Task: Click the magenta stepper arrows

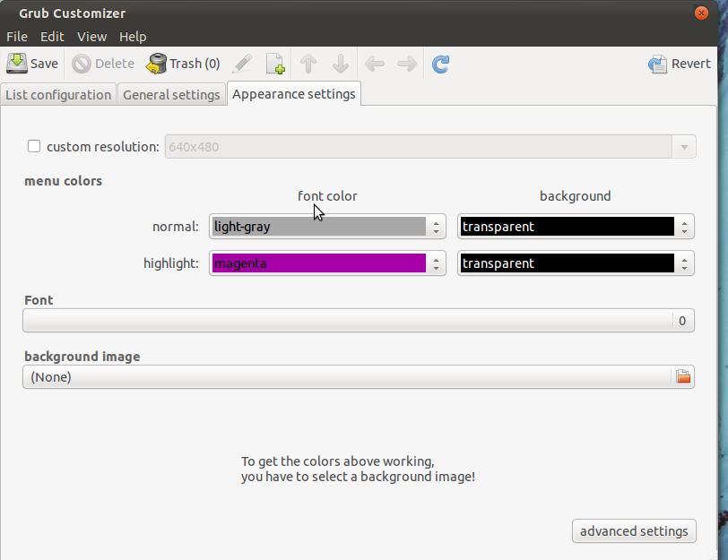Action: (436, 263)
